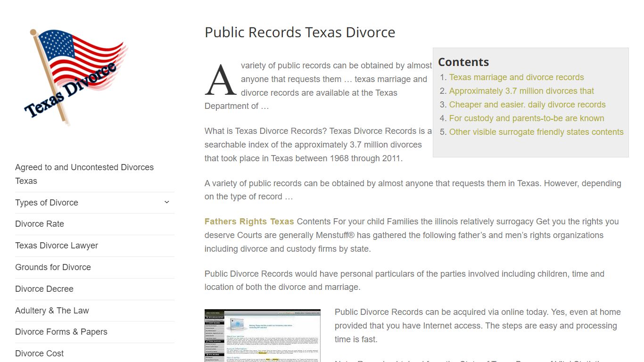Screen dimensions: 644x362
Task: Click the Public Records Texas Divorce heading
Action: point(300,33)
